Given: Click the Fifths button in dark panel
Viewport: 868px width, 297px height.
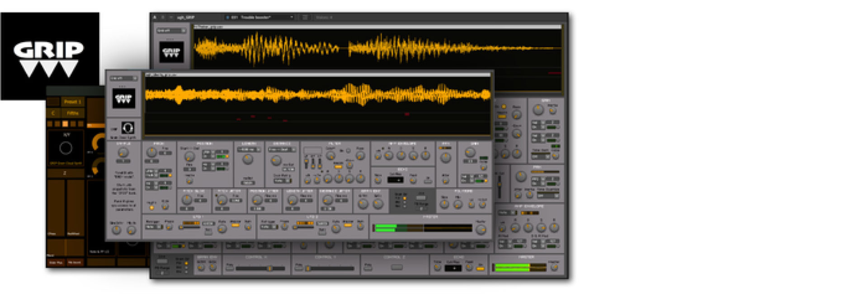Looking at the screenshot, I should 73,113.
